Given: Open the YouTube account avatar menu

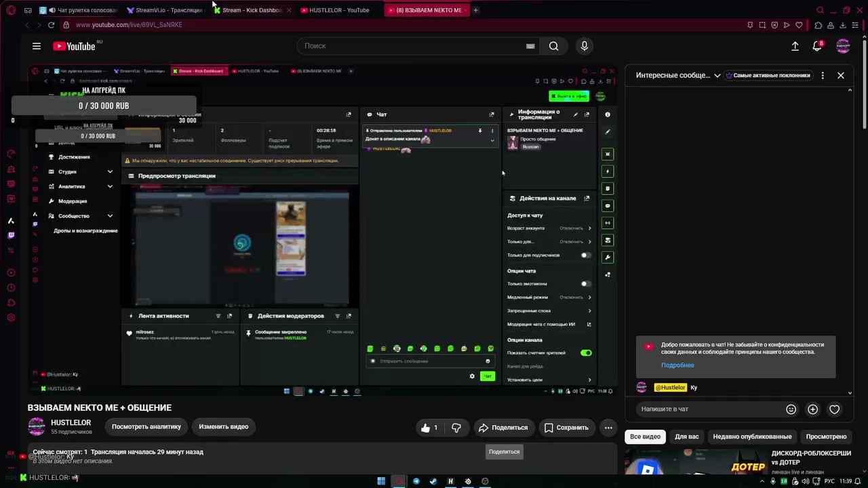Looking at the screenshot, I should tap(843, 46).
